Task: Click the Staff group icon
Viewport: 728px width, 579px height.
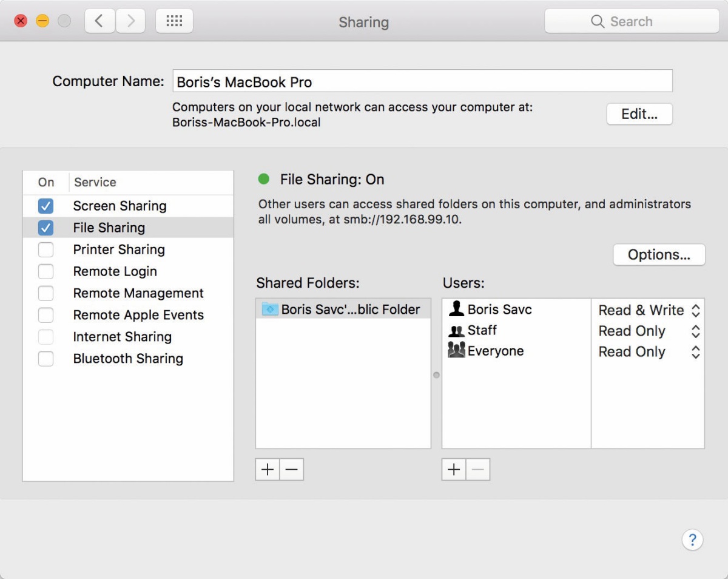Action: point(456,331)
